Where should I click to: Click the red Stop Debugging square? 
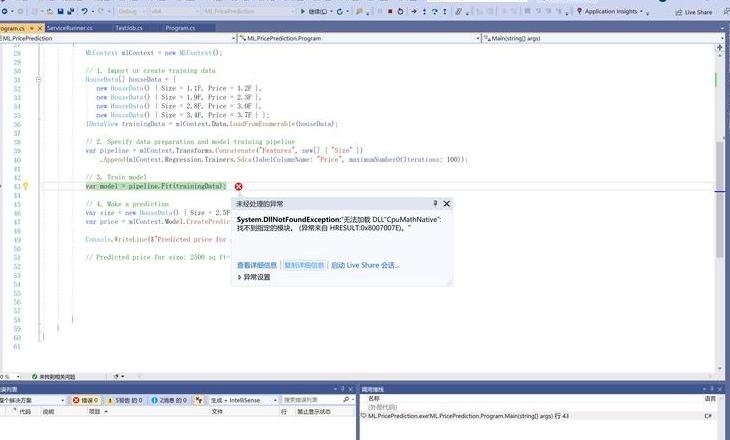390,11
